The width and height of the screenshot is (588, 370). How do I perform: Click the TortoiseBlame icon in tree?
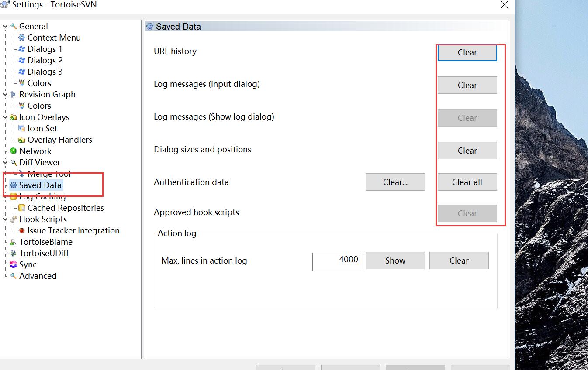(x=14, y=242)
